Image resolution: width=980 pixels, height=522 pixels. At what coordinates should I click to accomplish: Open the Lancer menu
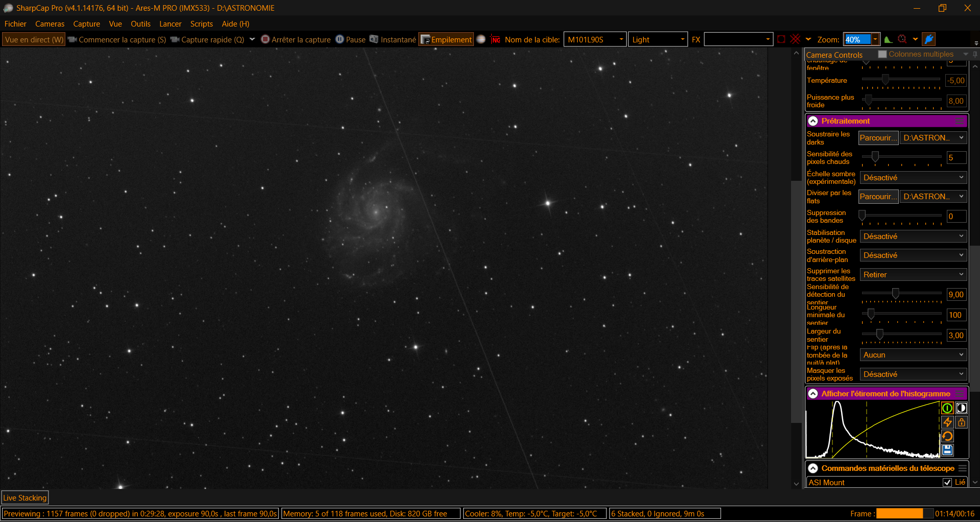click(170, 24)
